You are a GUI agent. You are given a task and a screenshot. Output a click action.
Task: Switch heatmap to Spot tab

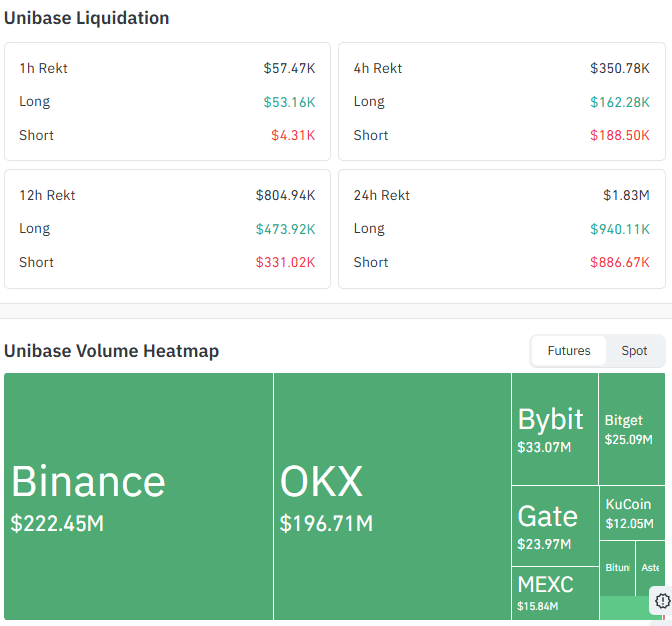634,350
